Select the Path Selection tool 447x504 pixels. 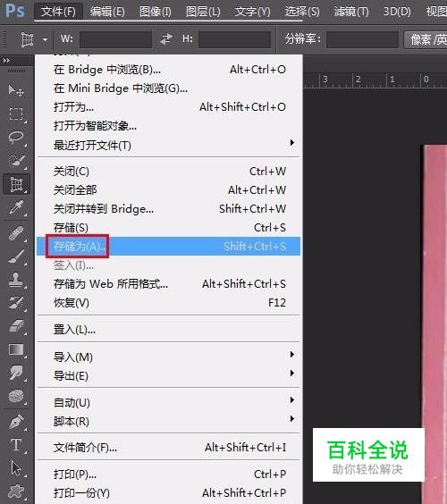click(15, 468)
